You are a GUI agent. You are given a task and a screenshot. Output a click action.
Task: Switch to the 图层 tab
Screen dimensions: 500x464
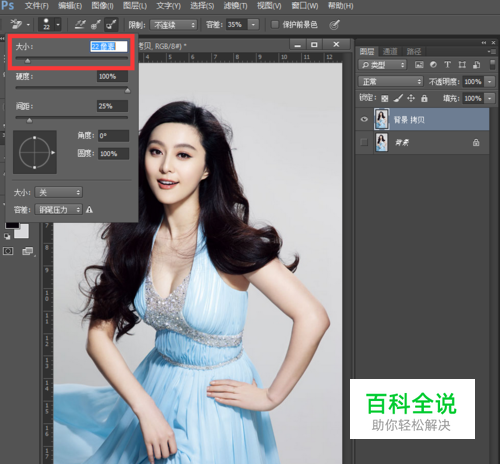coord(367,51)
